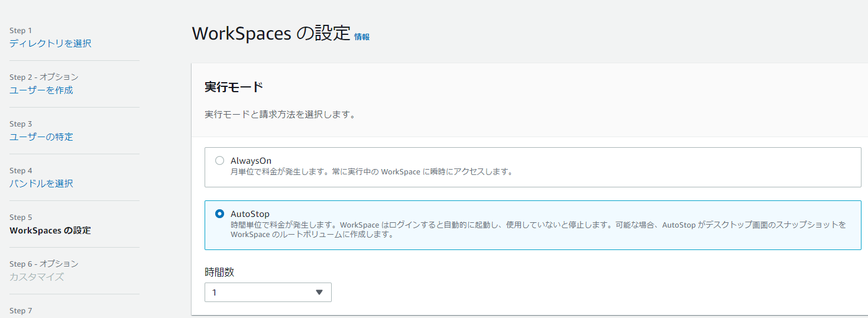Click the 実行モード section heading
This screenshot has width=868, height=318.
(234, 87)
